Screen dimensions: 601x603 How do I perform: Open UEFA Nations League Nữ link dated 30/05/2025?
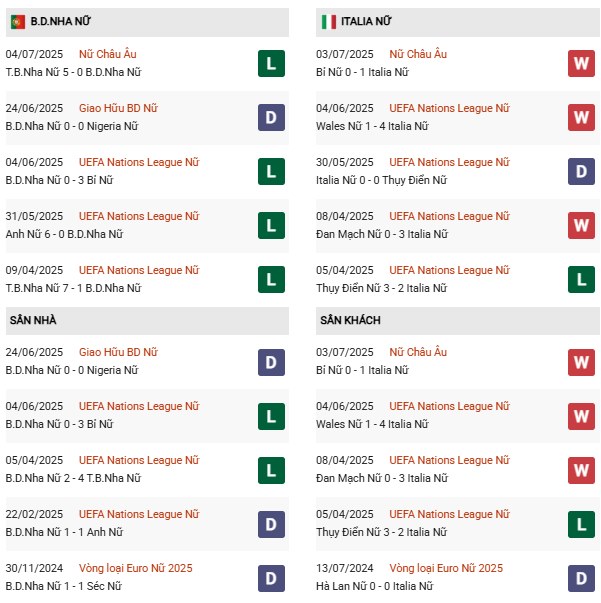pyautogui.click(x=449, y=162)
